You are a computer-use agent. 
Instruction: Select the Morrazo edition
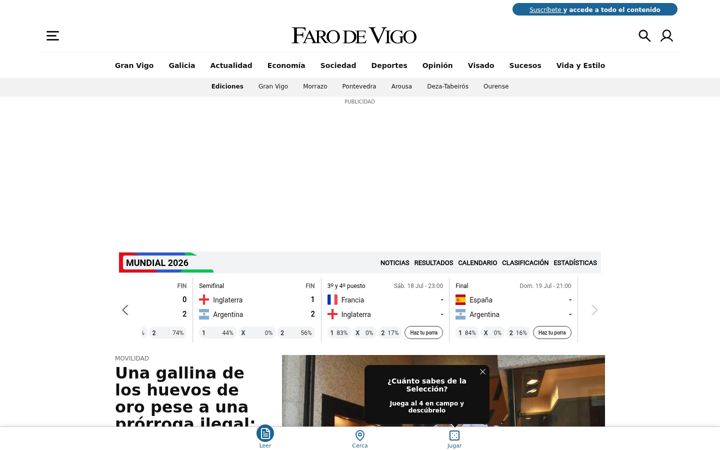point(315,86)
